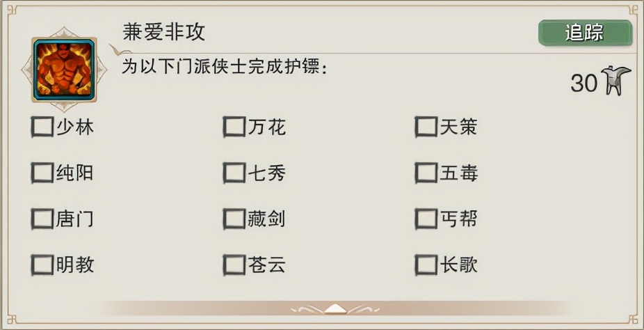Select the 明教 sect checkbox
This screenshot has height=330, width=644.
42,265
